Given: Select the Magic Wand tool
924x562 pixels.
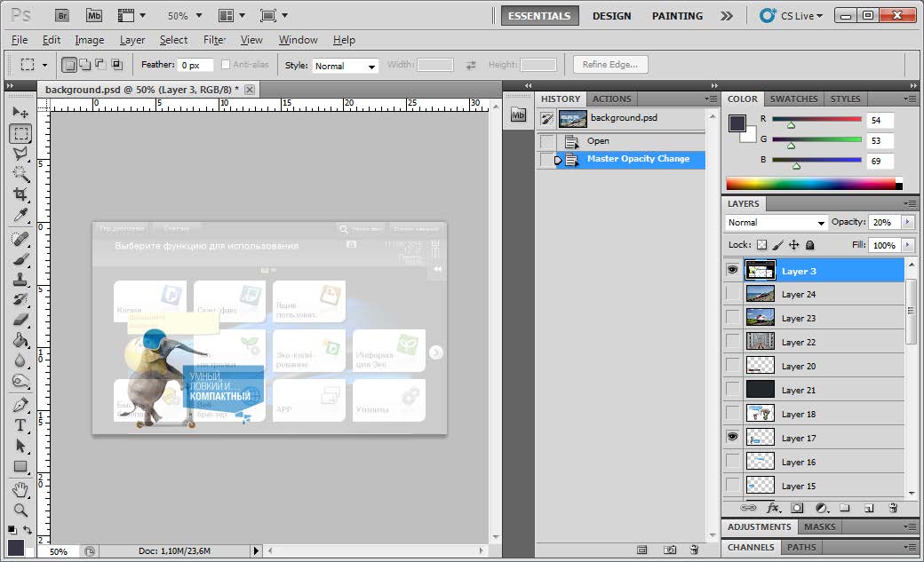Looking at the screenshot, I should tap(20, 174).
